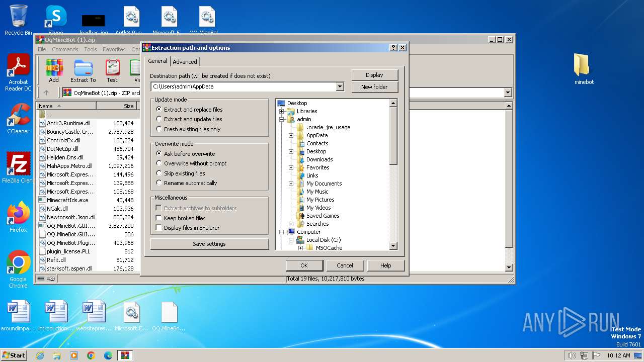
Task: Open File Explorer from the taskbar
Action: (x=57, y=355)
